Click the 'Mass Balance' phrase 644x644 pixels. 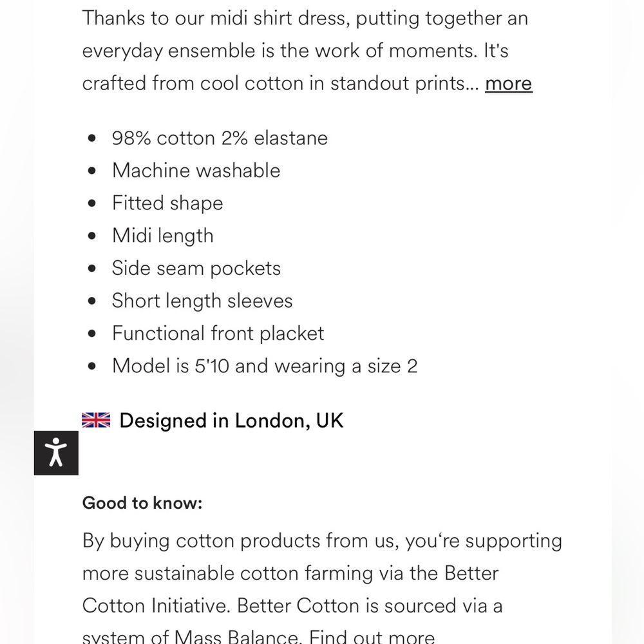[x=236, y=637]
